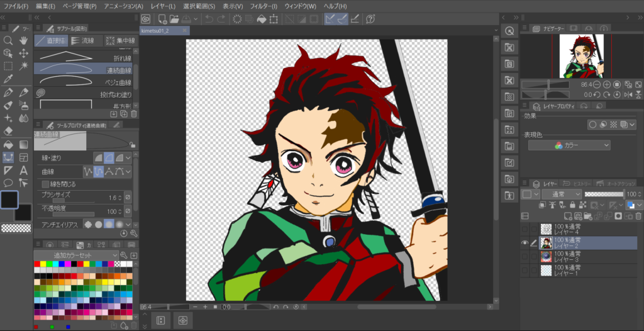Show レイヤー 4 via its visibility box

(525, 229)
